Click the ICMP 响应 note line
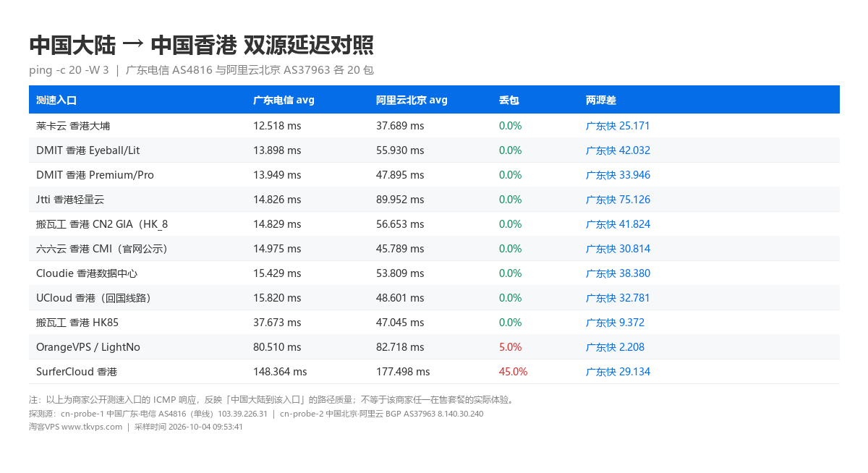This screenshot has height=473, width=868. [x=271, y=399]
